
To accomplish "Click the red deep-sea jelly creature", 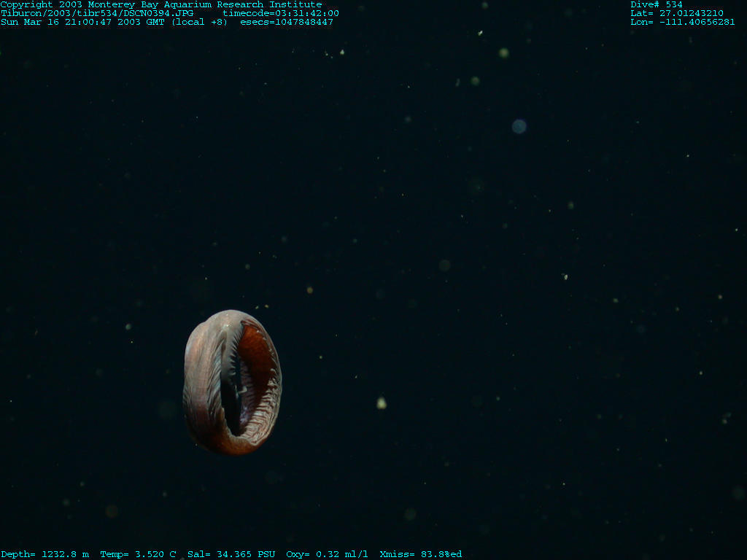I will (x=232, y=381).
